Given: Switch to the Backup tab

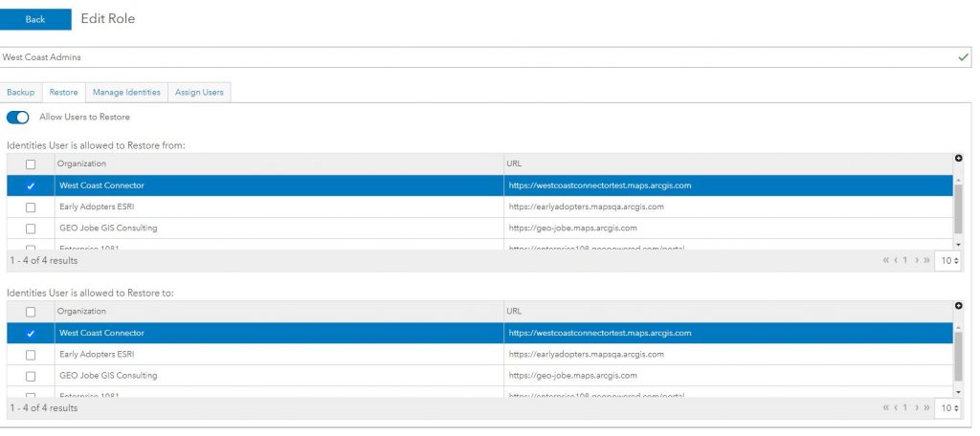Looking at the screenshot, I should point(21,93).
